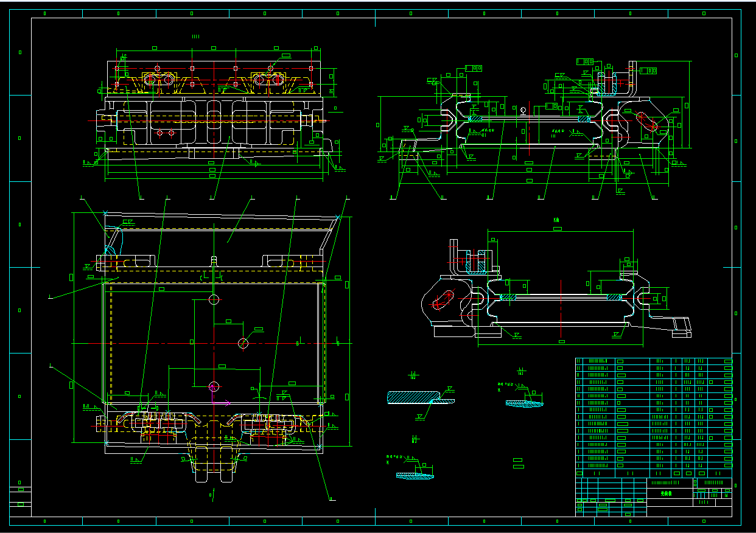
Task: Click the cyan-gridded parts list table
Action: point(654,417)
